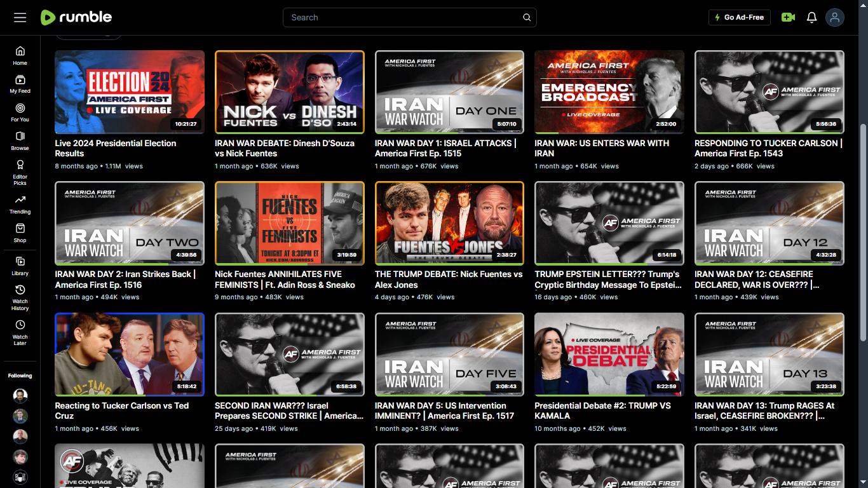Open 'TRUMP EPSTEIN LETTER???' title link
Viewport: 868px width, 488px height.
click(x=607, y=280)
